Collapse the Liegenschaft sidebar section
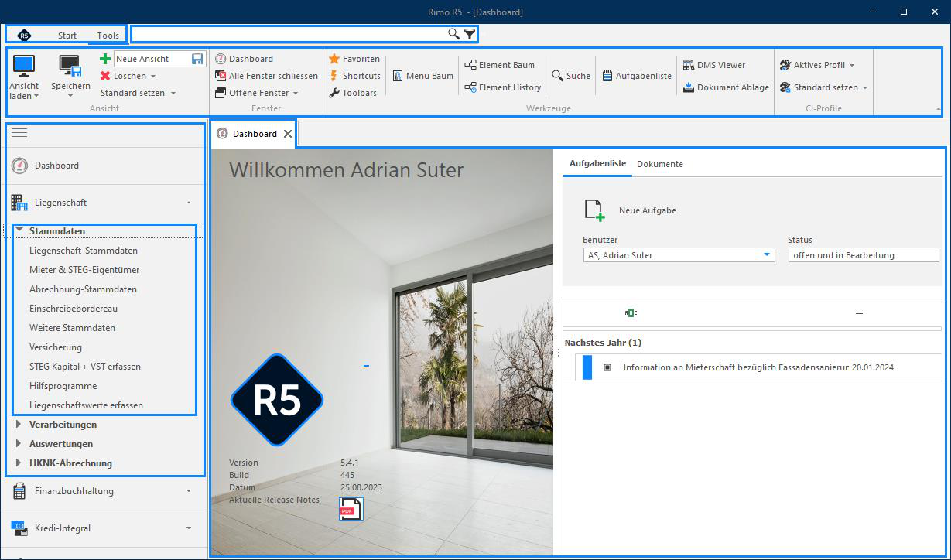 tap(189, 203)
